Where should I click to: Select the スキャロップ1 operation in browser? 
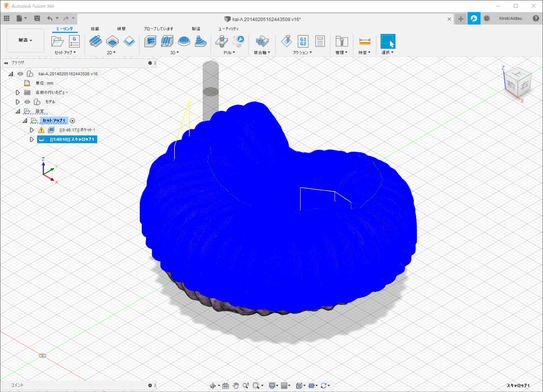72,139
